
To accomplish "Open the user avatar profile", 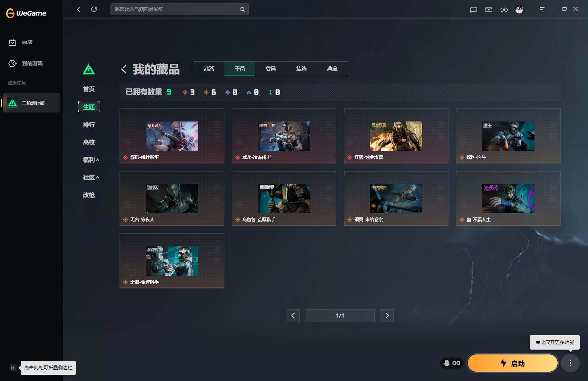I will click(x=519, y=9).
